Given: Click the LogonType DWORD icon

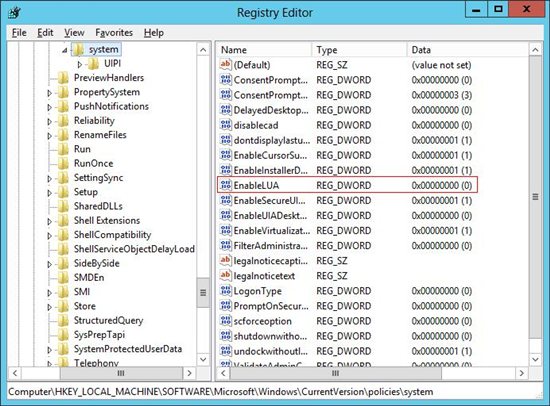Looking at the screenshot, I should click(x=226, y=291).
